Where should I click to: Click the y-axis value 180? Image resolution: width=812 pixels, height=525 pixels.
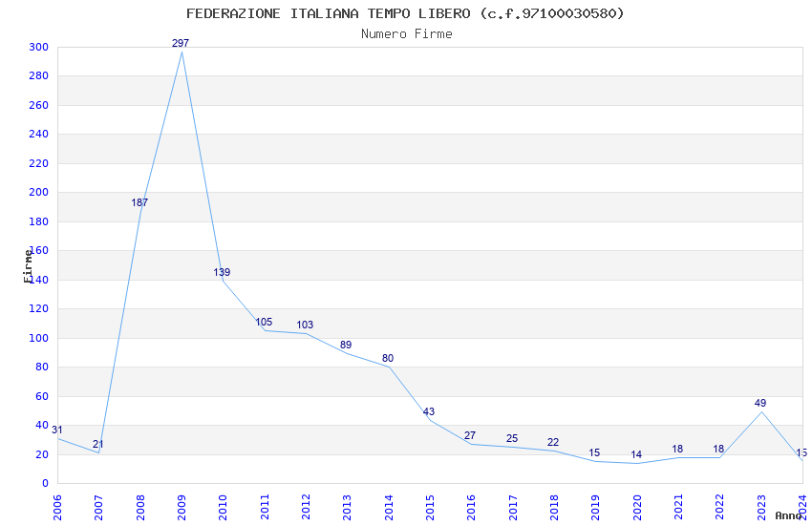[x=39, y=221]
